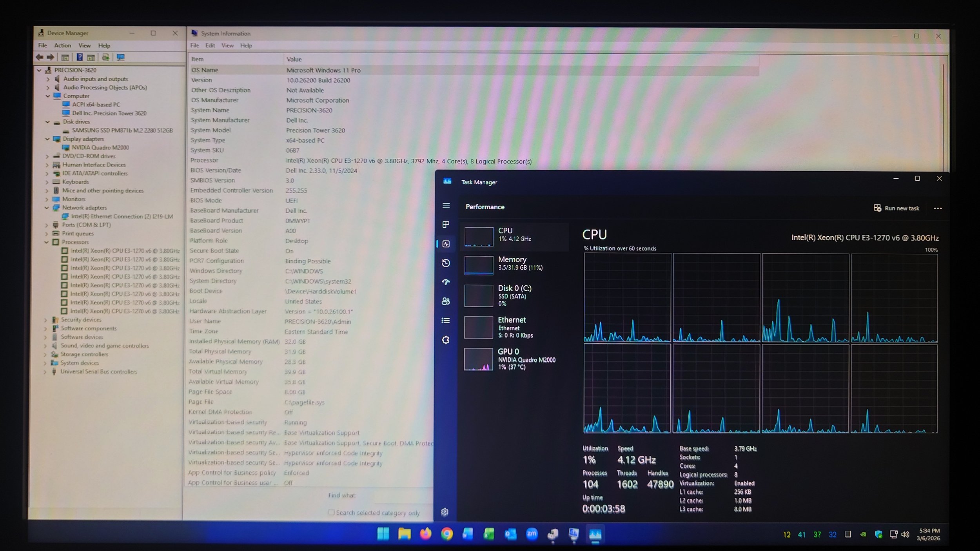Collapse the Display adapters node
This screenshot has width=980, height=551.
(x=47, y=139)
